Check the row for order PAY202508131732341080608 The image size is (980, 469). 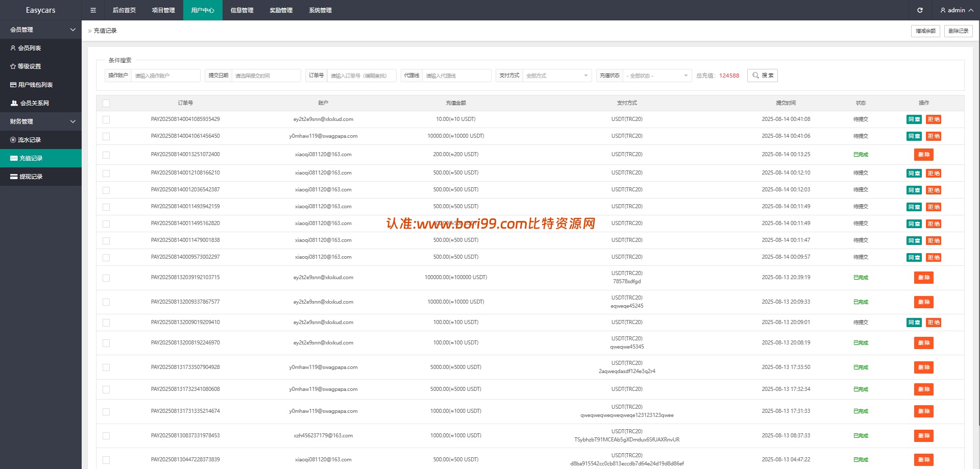(106, 389)
